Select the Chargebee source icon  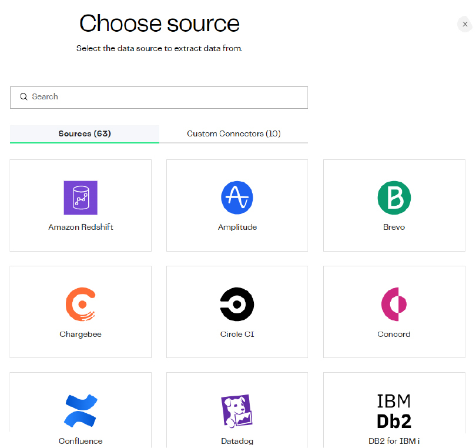click(x=81, y=305)
